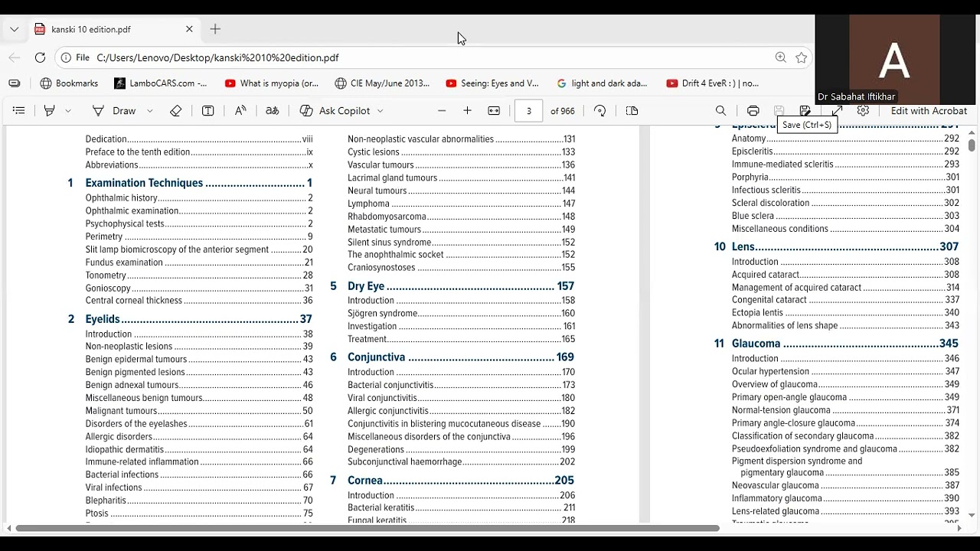Open Ask Copilot

[335, 111]
